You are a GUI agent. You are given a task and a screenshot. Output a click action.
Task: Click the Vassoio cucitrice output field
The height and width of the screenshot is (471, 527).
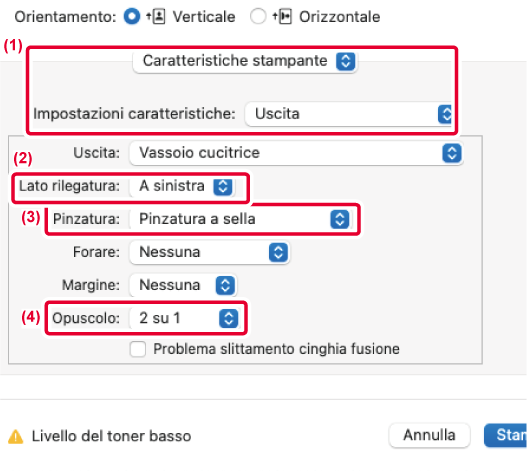click(296, 153)
